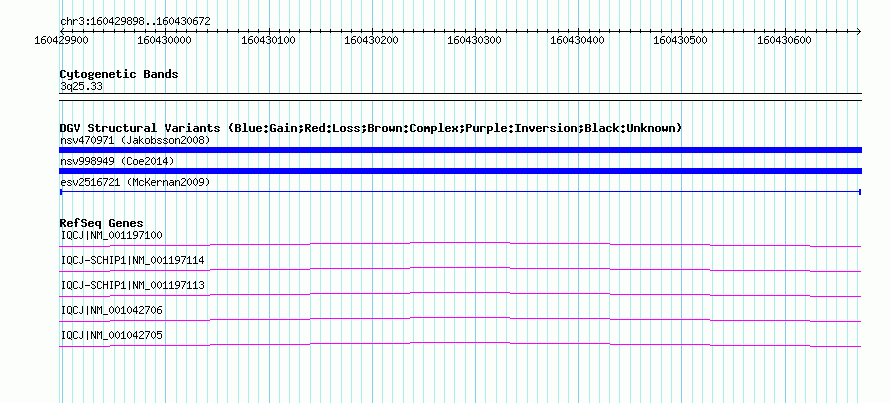Open gene IQCJ|NM_001042705 label
Screen dimensions: 890x403
click(112, 335)
